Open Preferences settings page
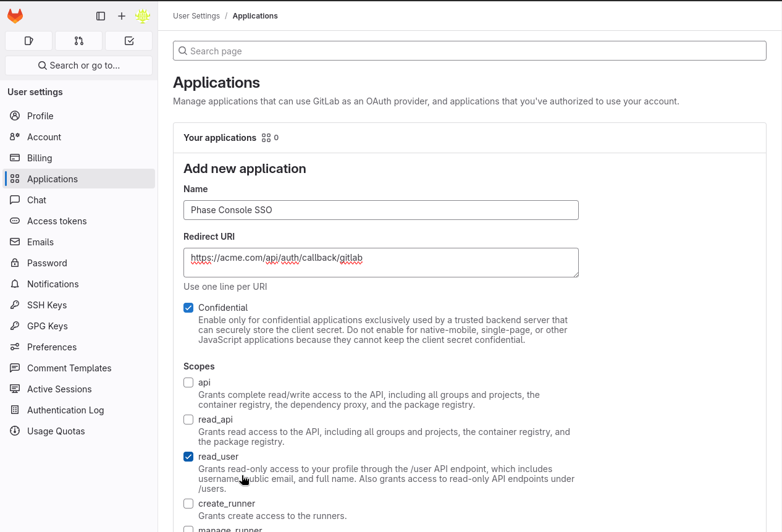 (79, 347)
